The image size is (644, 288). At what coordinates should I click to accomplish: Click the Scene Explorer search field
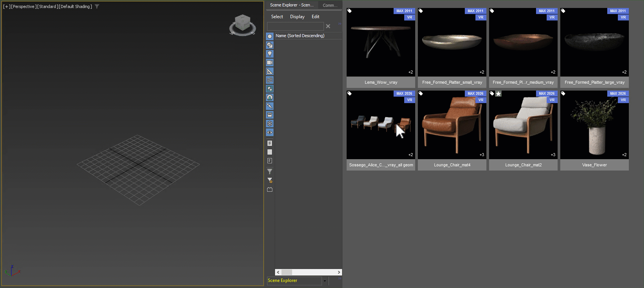(295, 26)
